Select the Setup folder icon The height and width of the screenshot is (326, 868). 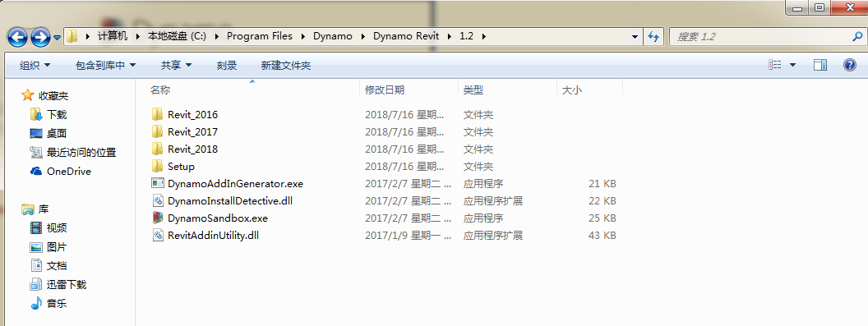tap(158, 166)
